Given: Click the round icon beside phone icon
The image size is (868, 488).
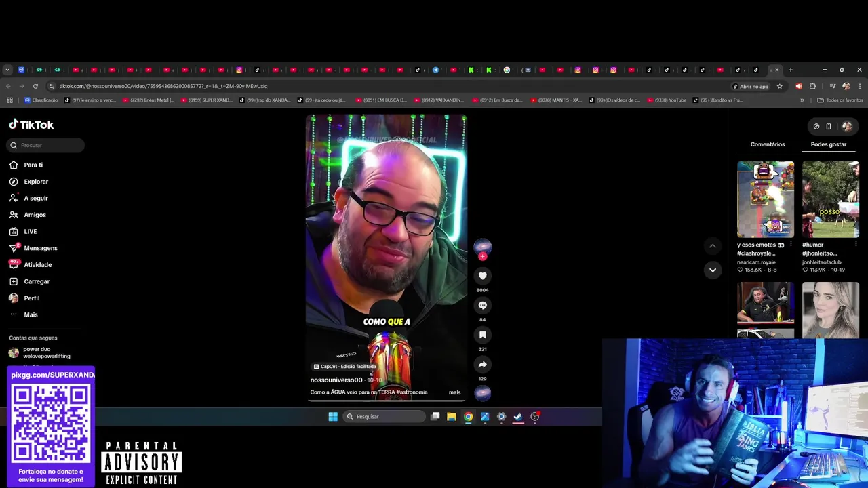Looking at the screenshot, I should (816, 126).
